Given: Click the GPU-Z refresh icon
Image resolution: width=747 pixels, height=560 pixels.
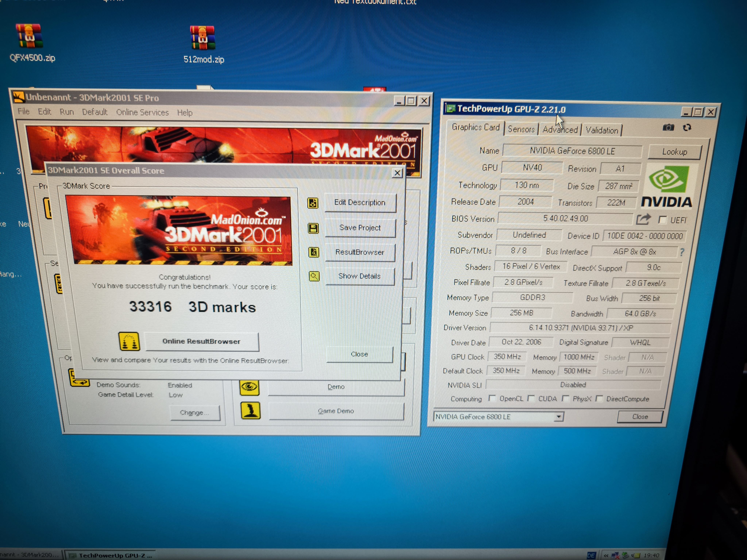Looking at the screenshot, I should click(687, 128).
